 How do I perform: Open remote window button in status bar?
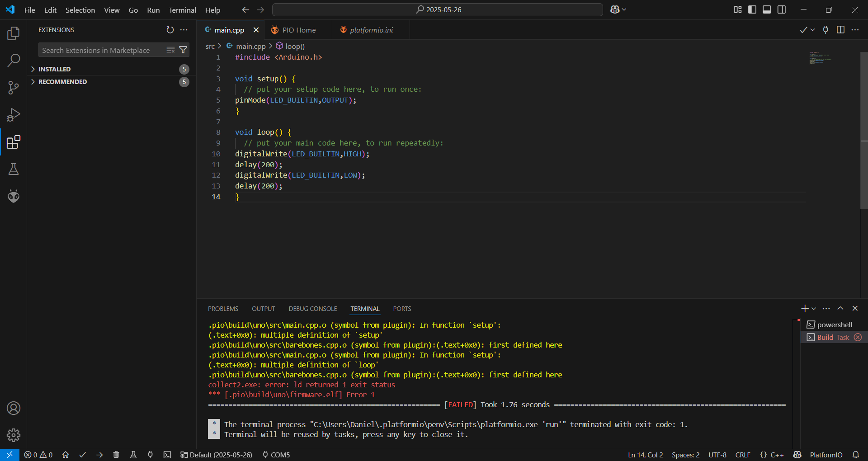coord(9,455)
